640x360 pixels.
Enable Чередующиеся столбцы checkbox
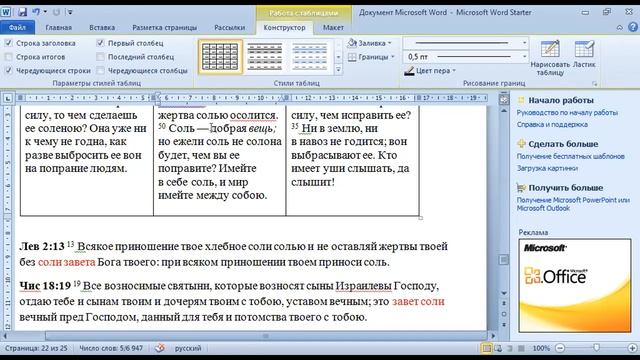(x=100, y=71)
